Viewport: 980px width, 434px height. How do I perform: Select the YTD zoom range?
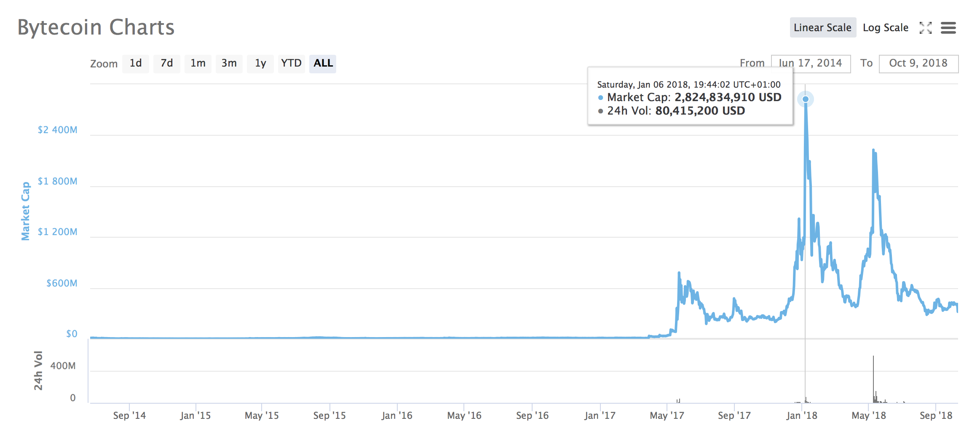[291, 64]
